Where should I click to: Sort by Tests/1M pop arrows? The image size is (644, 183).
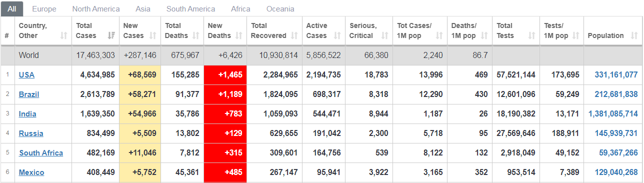(576, 35)
